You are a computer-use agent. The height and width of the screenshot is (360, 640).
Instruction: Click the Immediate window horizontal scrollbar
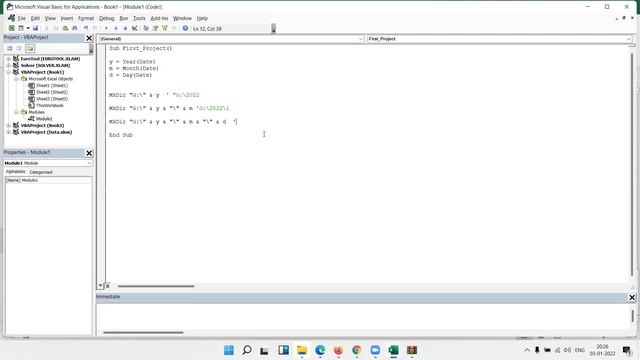(143, 332)
